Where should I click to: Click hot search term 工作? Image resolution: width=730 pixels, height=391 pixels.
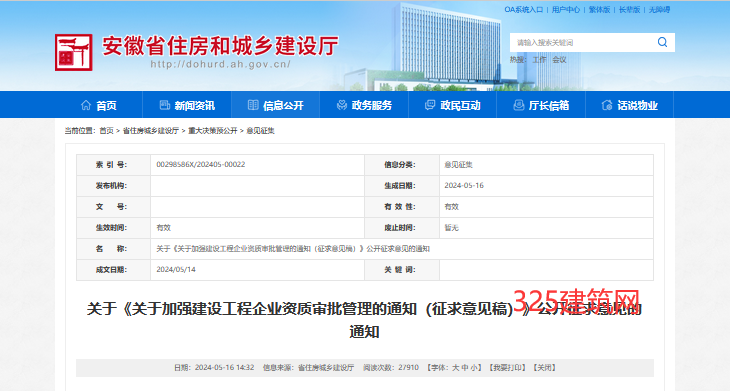point(539,60)
